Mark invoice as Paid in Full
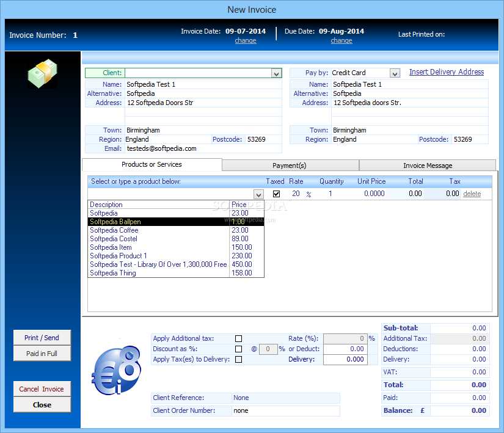The width and height of the screenshot is (504, 433). click(42, 354)
